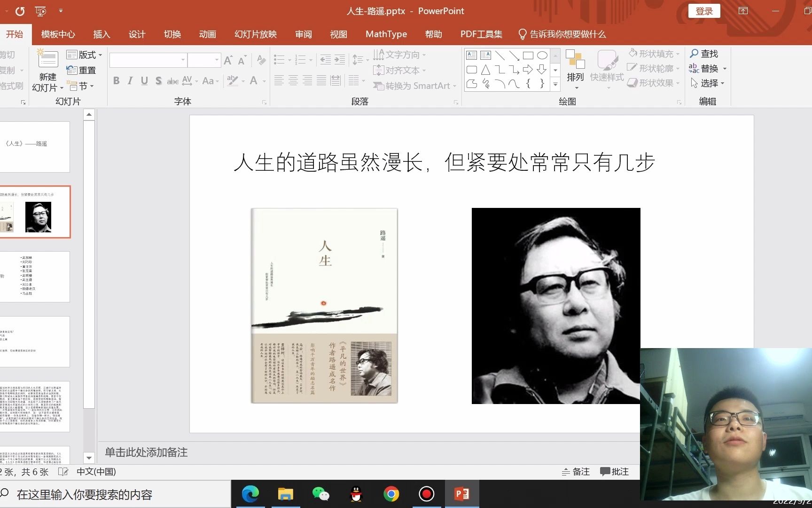
Task: Open text highlight color button
Action: tap(232, 81)
